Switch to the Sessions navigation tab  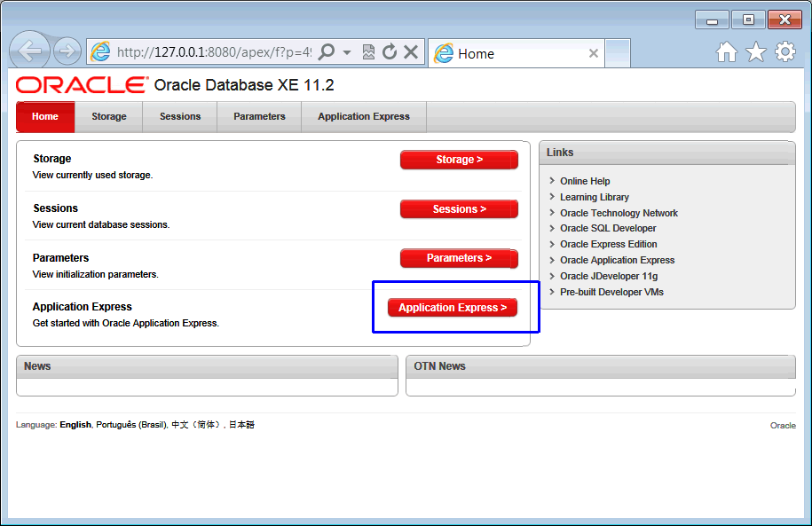pos(179,116)
